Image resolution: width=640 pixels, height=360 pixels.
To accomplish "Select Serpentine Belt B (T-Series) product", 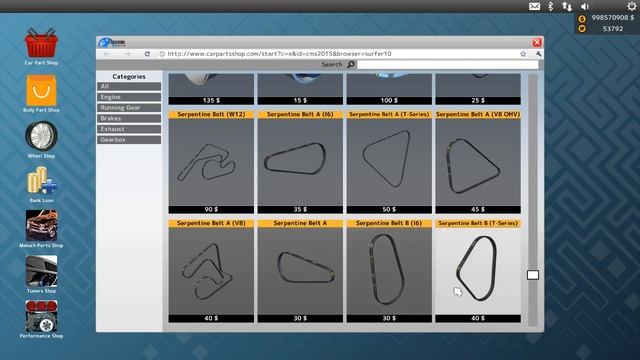I will [478, 271].
